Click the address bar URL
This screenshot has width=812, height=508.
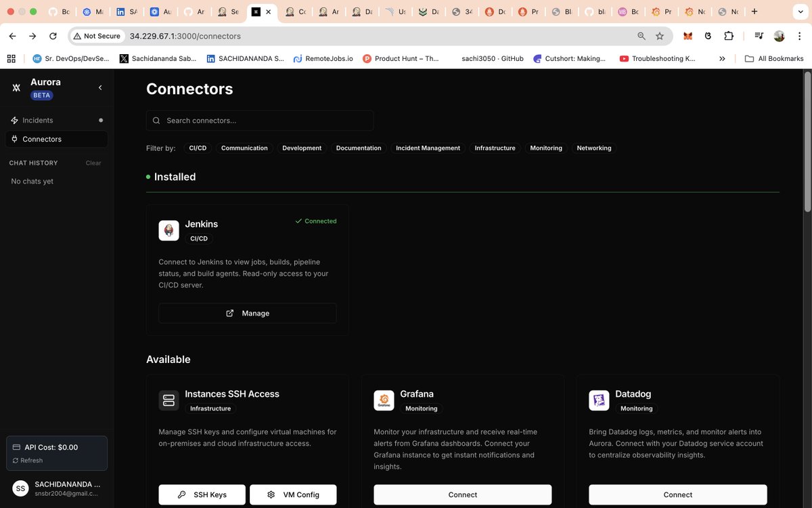click(x=185, y=36)
